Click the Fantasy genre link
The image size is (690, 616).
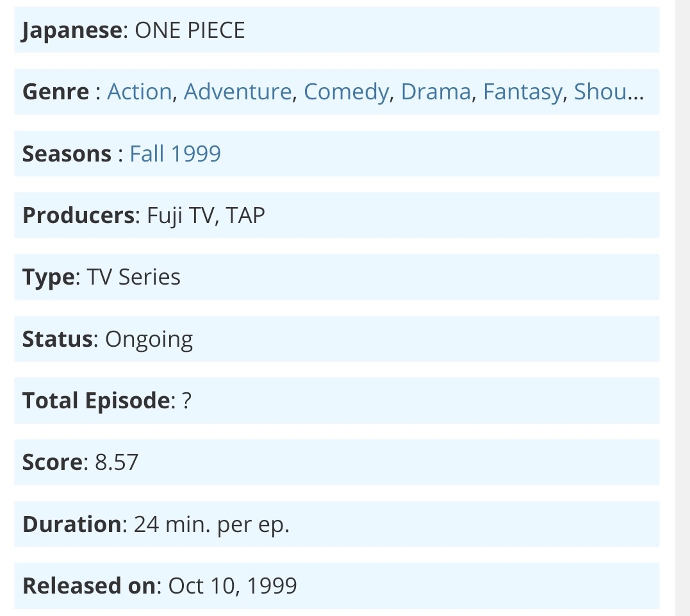(522, 92)
